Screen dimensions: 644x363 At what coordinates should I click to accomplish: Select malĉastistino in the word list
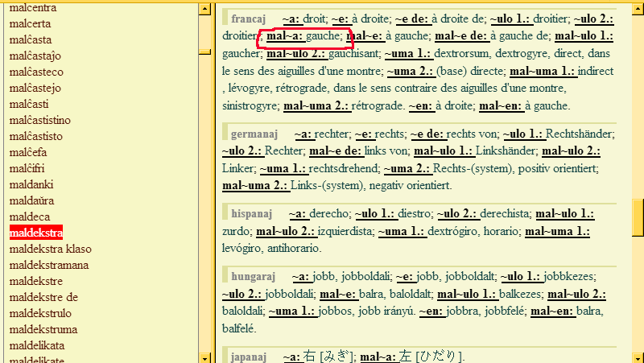pos(39,120)
